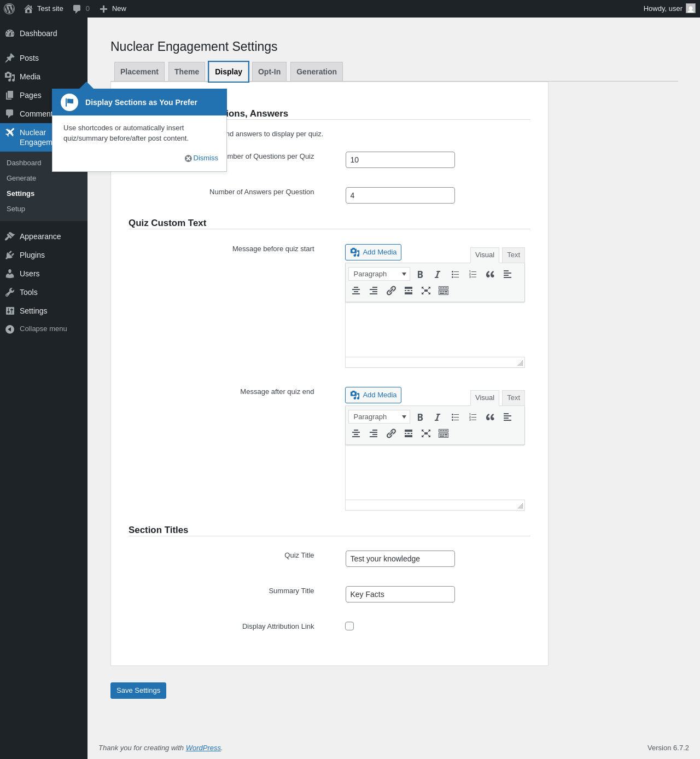700x759 pixels.
Task: Open Nuclear Engagement menu item
Action: (26, 137)
